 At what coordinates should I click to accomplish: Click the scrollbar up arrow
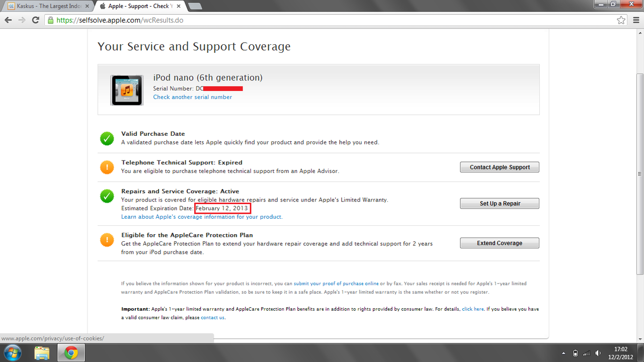point(639,33)
